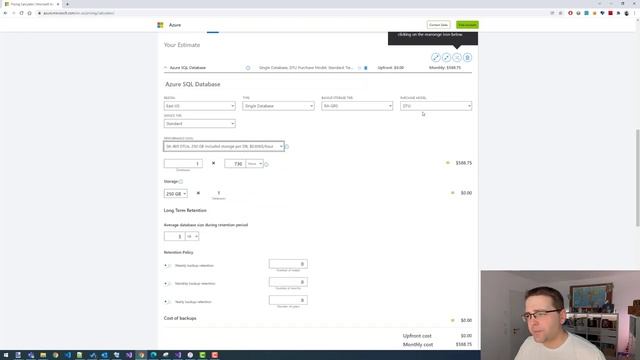
Task: Click the Contact Sales button
Action: pyautogui.click(x=438, y=25)
